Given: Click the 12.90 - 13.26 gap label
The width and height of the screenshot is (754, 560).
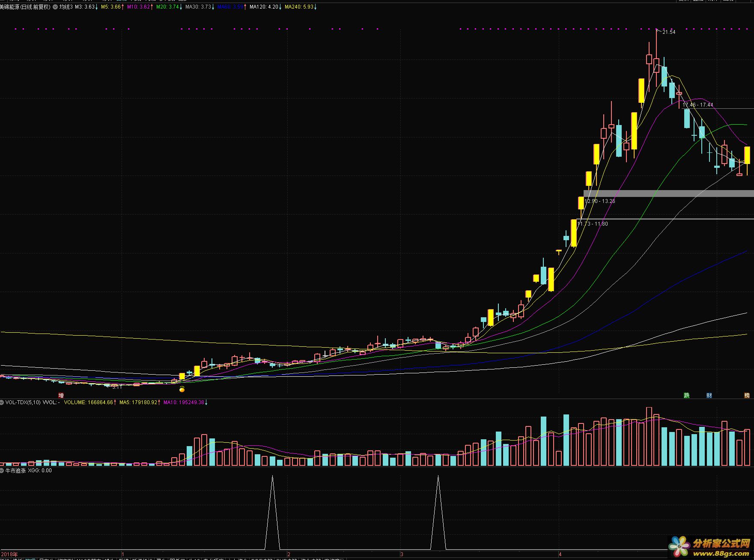Looking at the screenshot, I should tap(600, 201).
